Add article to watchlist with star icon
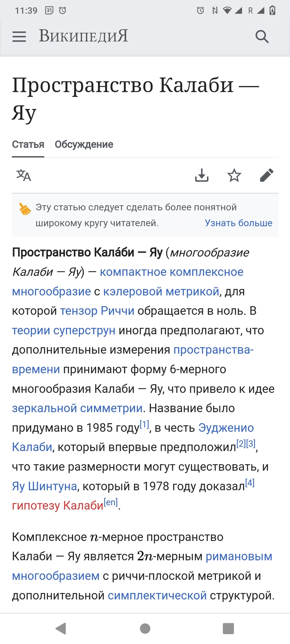 [234, 175]
